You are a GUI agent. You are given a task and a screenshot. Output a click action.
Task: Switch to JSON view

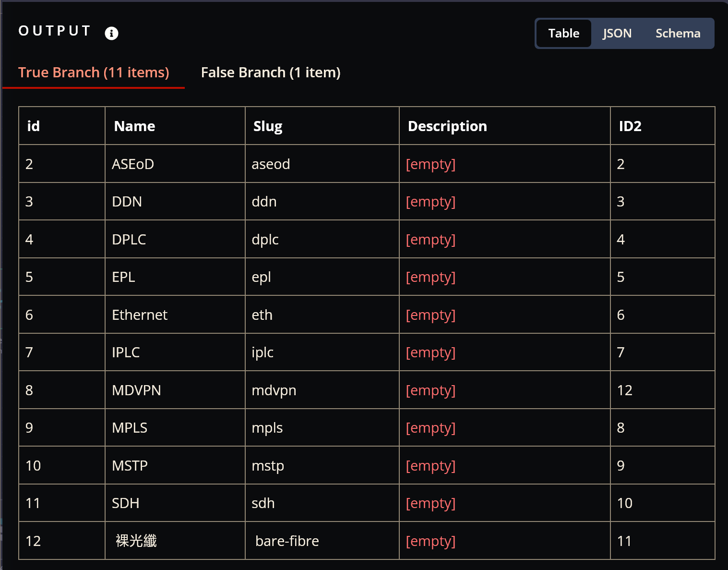coord(617,33)
